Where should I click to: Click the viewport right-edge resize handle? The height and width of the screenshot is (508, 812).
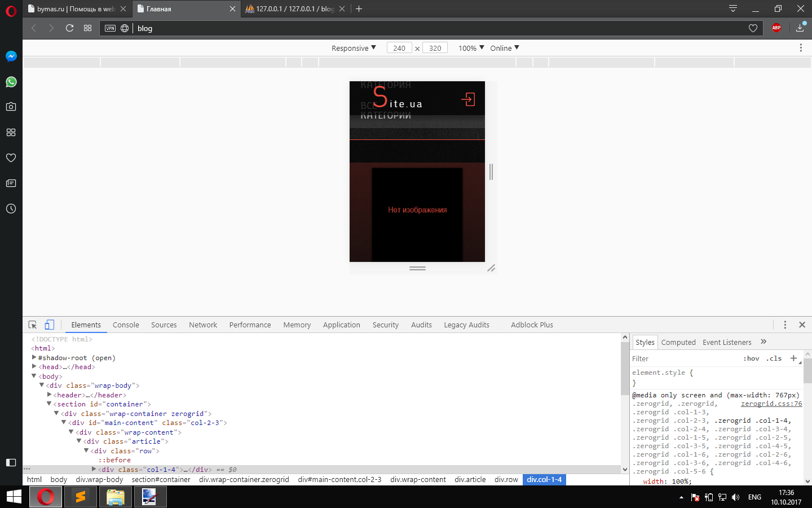491,172
